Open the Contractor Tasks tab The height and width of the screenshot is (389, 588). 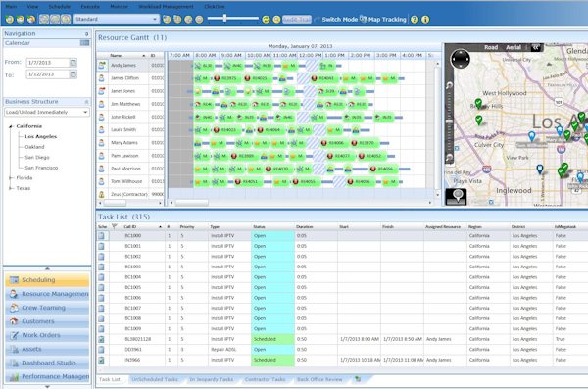[x=266, y=379]
